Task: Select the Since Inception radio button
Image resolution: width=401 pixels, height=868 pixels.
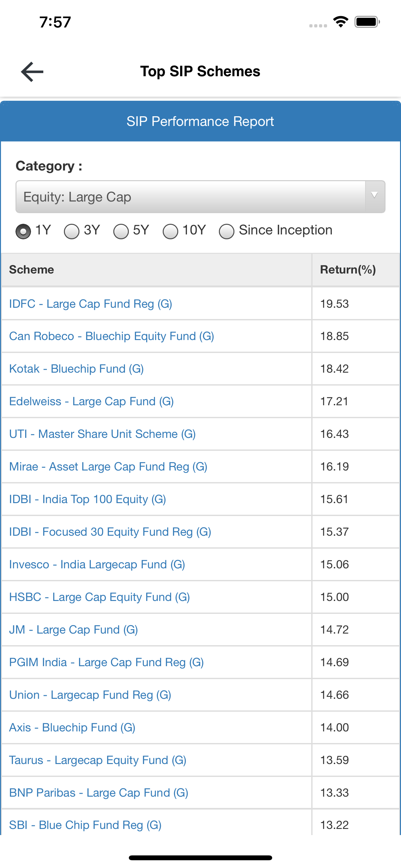Action: [x=226, y=231]
